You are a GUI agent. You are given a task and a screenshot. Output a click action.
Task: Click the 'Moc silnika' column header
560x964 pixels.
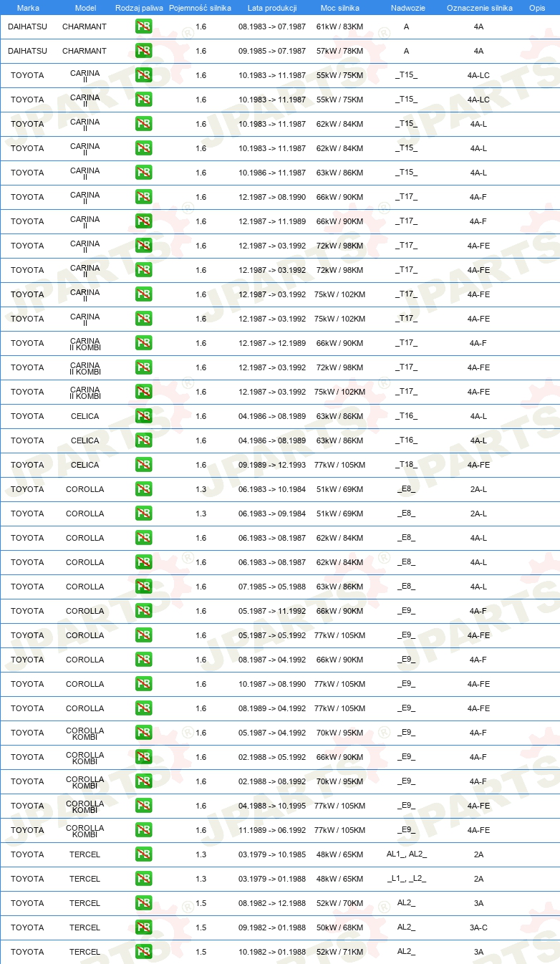(339, 8)
